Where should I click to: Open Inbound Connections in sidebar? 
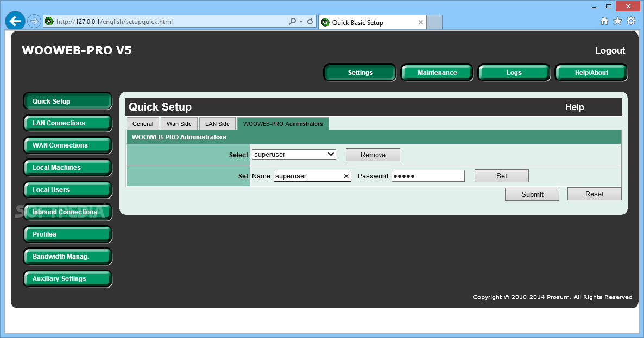click(68, 212)
